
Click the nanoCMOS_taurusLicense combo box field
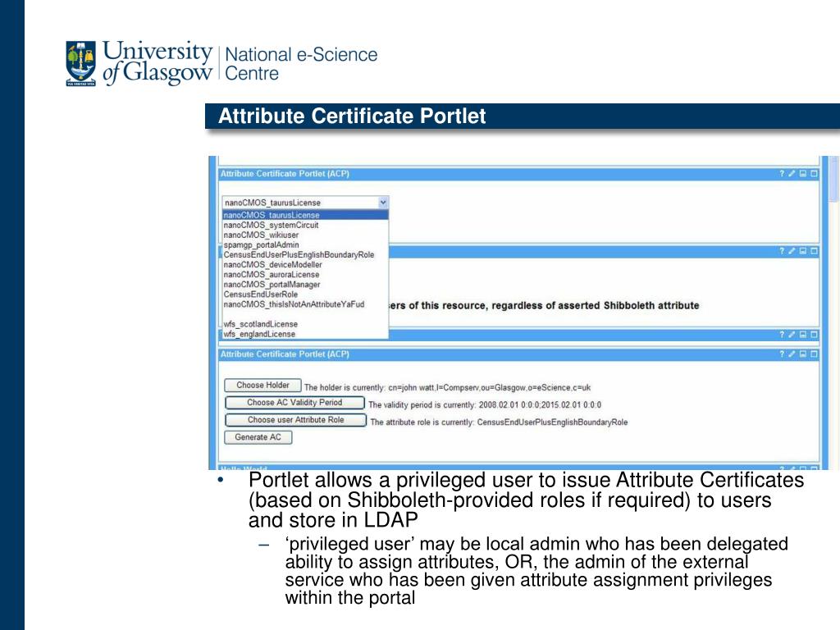pos(305,203)
